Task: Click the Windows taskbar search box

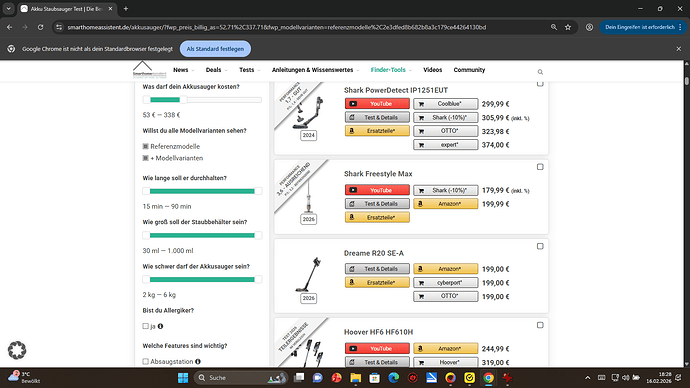Action: click(241, 377)
